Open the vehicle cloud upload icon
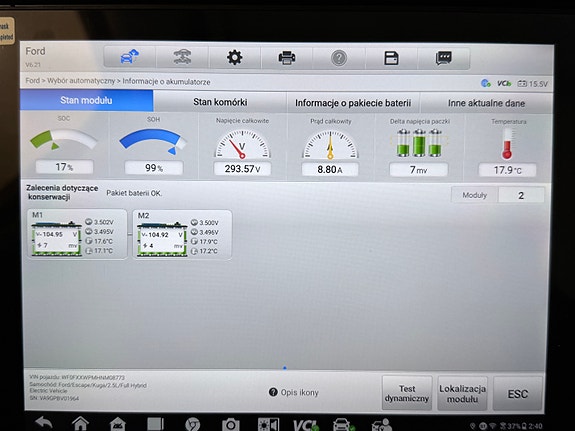The height and width of the screenshot is (431, 575). click(x=130, y=57)
